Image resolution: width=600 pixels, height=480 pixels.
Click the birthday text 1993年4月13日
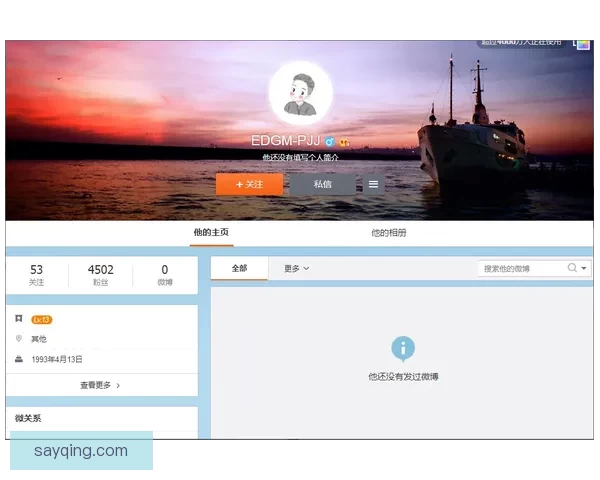coord(57,359)
